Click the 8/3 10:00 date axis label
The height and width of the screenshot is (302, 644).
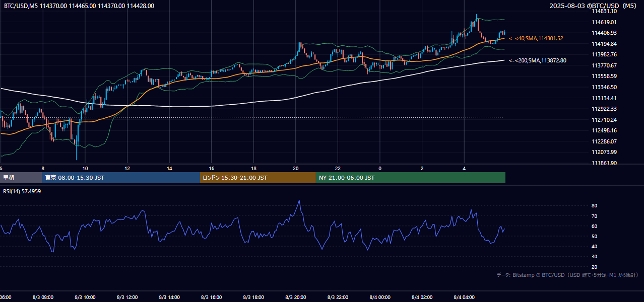(x=85, y=297)
